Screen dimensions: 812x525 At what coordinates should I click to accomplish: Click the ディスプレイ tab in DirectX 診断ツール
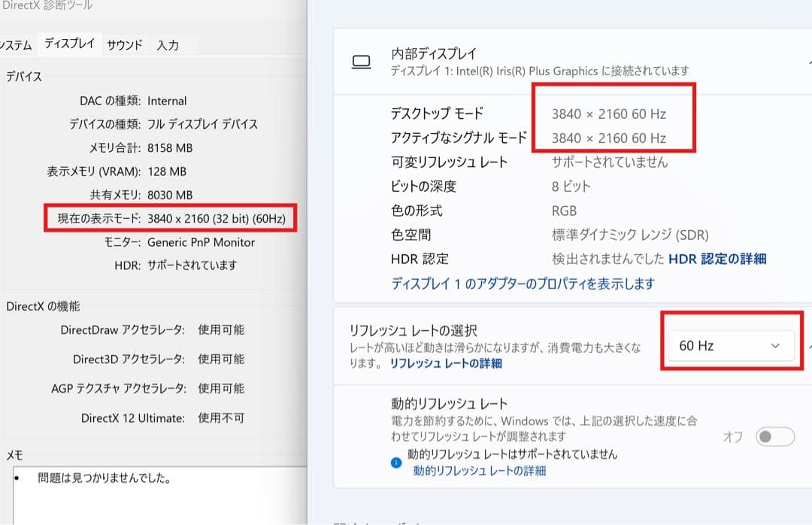pyautogui.click(x=69, y=43)
